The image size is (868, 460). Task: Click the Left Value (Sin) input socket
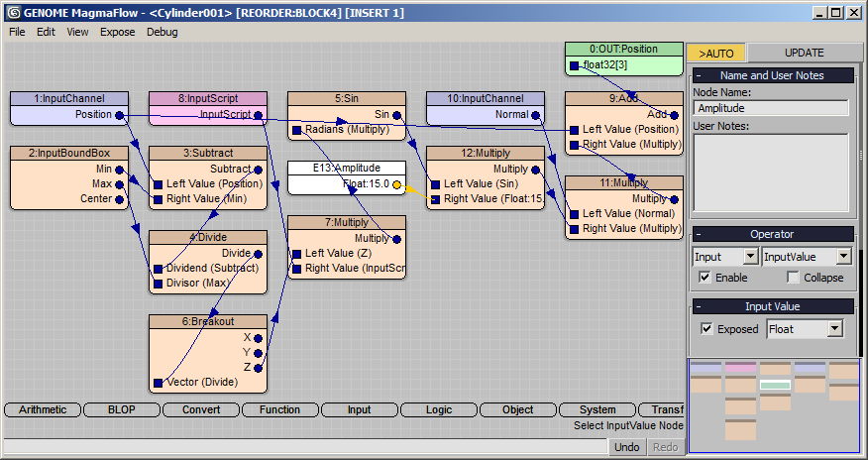tap(436, 184)
